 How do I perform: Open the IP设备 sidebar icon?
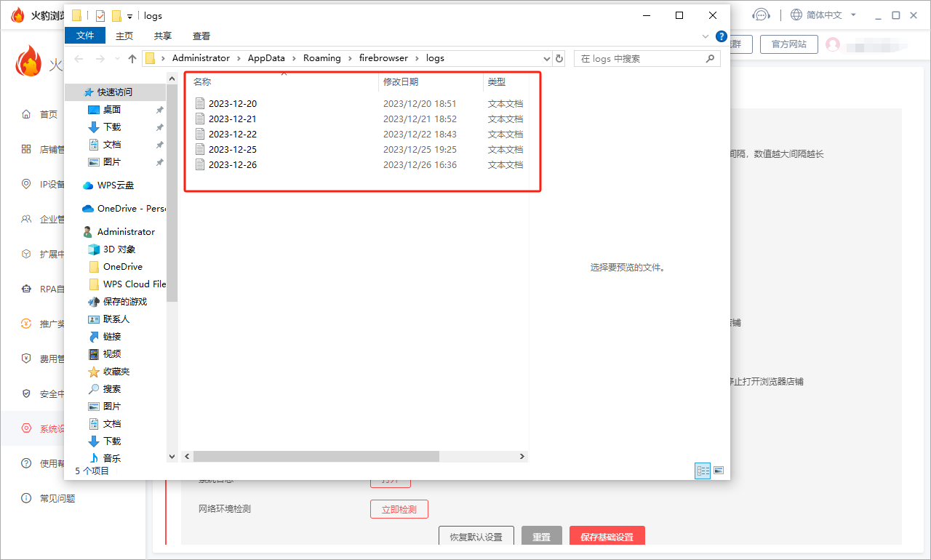point(26,184)
